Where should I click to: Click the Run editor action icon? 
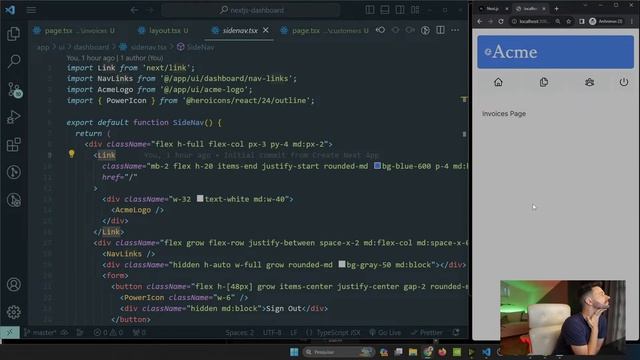[x=425, y=30]
